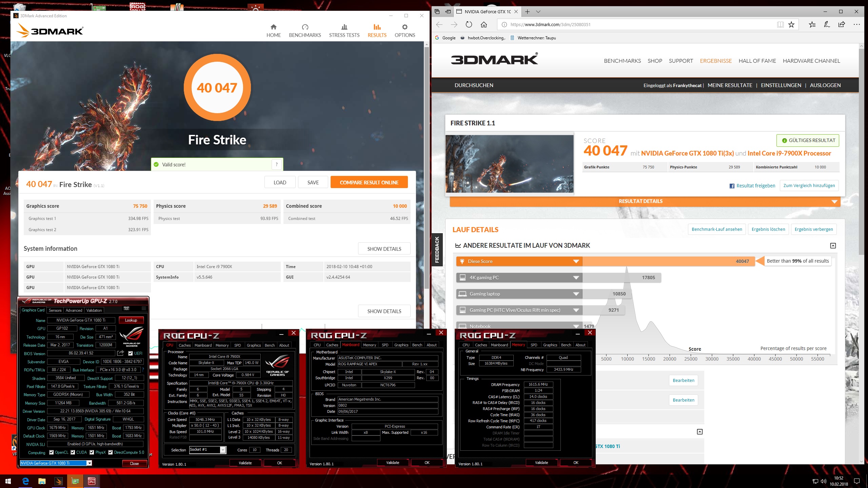Open HALL OF FAME on 3DMark site
Viewport: 868px width, 488px height.
(757, 61)
